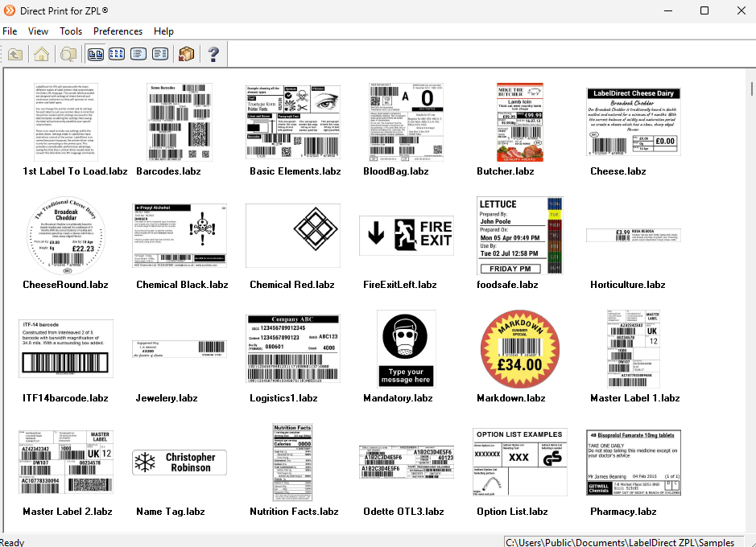Viewport: 756px width, 547px height.
Task: Open the Tools menu
Action: pos(71,31)
